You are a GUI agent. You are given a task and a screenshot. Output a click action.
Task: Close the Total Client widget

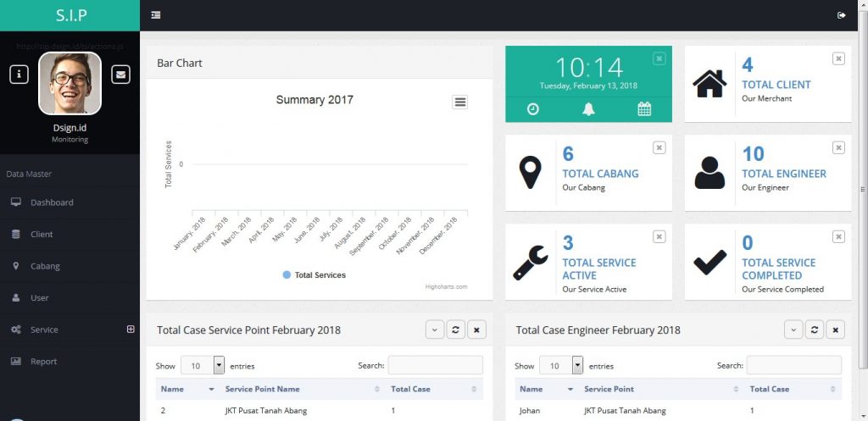(x=838, y=58)
